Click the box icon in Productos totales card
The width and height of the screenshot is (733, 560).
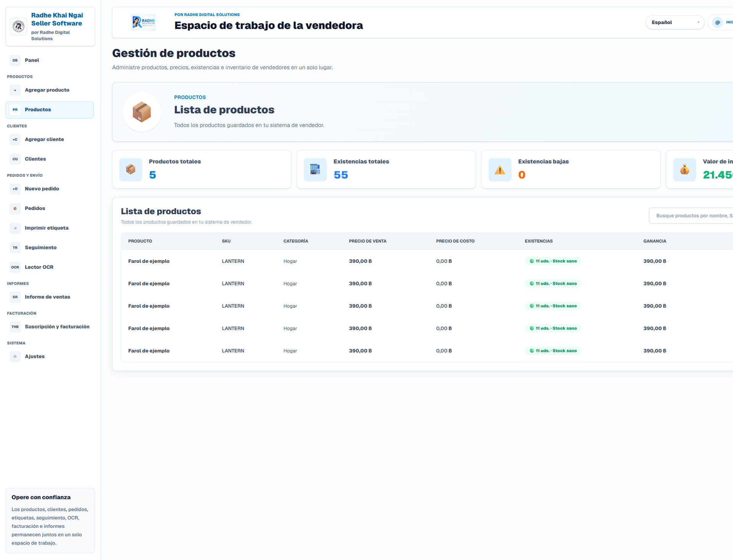point(131,169)
